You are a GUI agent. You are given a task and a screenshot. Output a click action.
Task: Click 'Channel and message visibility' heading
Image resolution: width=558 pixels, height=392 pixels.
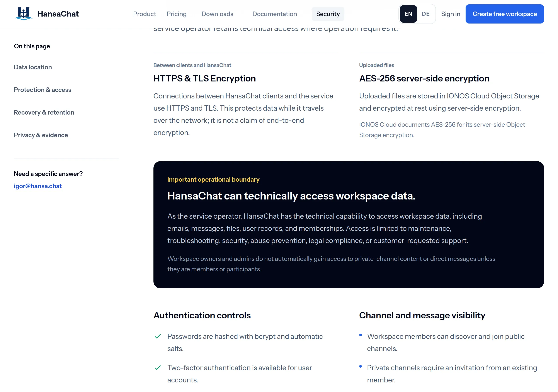click(x=422, y=315)
